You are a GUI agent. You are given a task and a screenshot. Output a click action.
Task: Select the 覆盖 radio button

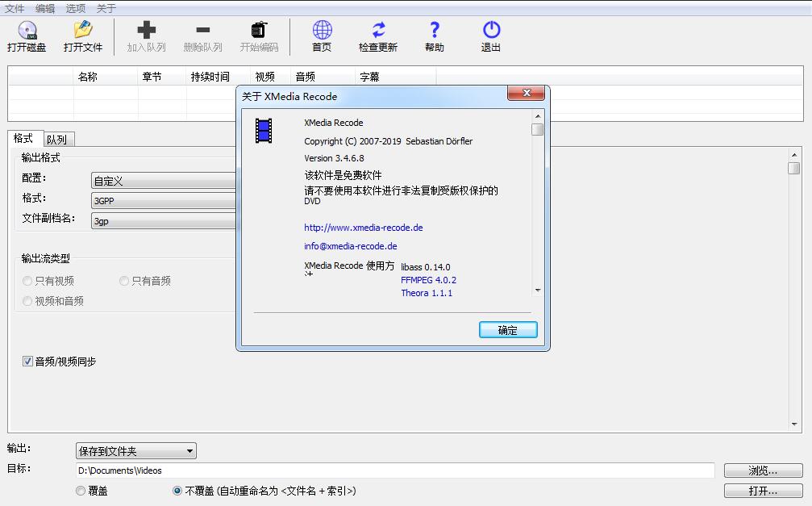pyautogui.click(x=81, y=491)
